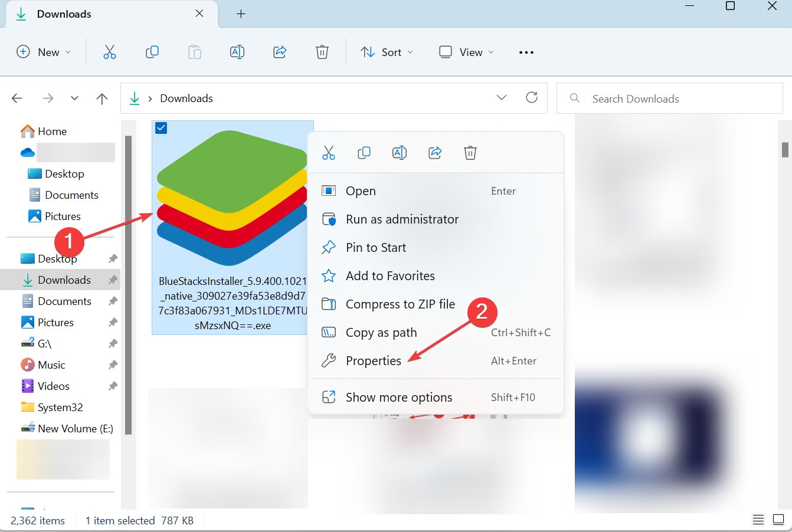Click the OneDrive cloud icon in the sidebar
This screenshot has height=532, width=792.
tap(28, 152)
